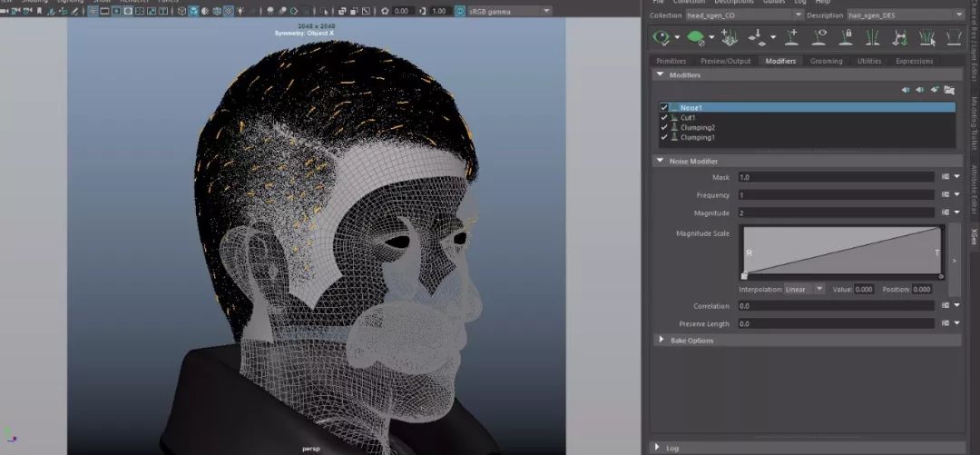Expand the Magnitude Scale ramp editor arrow
The image size is (980, 455).
(955, 260)
